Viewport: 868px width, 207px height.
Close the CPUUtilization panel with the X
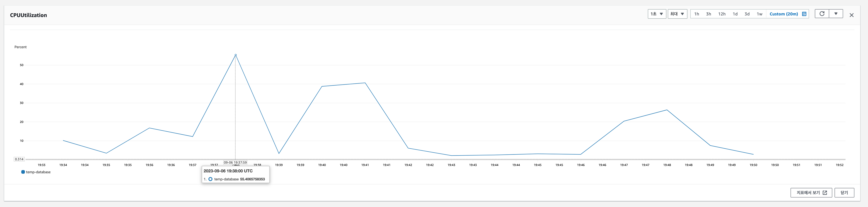851,15
